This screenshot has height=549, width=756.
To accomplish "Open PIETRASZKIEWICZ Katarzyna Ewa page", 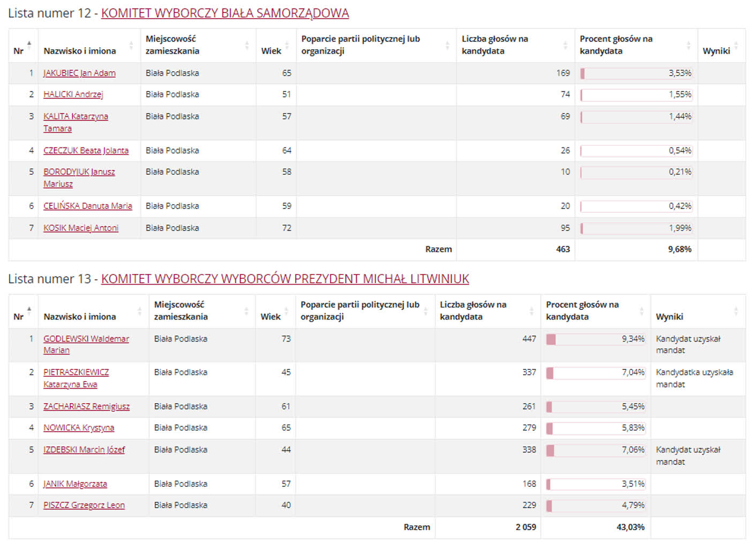I will (76, 373).
